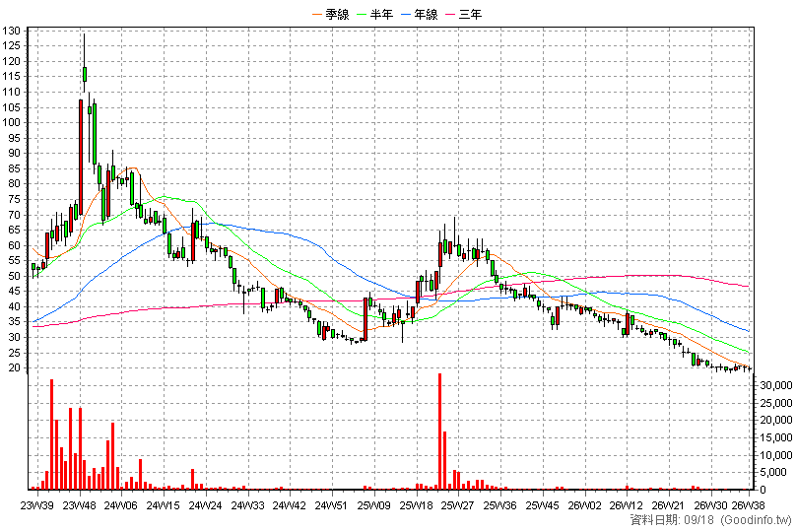Click the 75 price axis label
The height and width of the screenshot is (532, 796).
tap(14, 199)
